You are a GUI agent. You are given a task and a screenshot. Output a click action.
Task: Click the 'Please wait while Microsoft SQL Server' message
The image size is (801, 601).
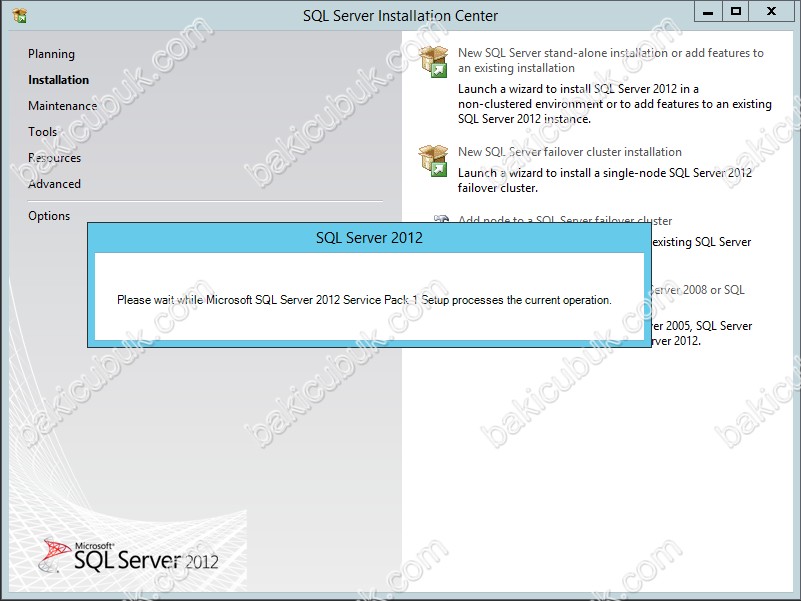point(364,300)
